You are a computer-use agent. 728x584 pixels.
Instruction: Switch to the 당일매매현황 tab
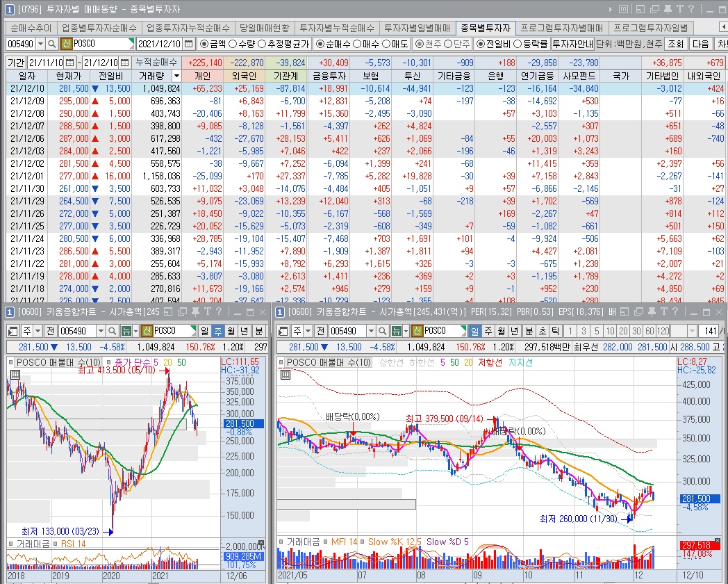[264, 28]
